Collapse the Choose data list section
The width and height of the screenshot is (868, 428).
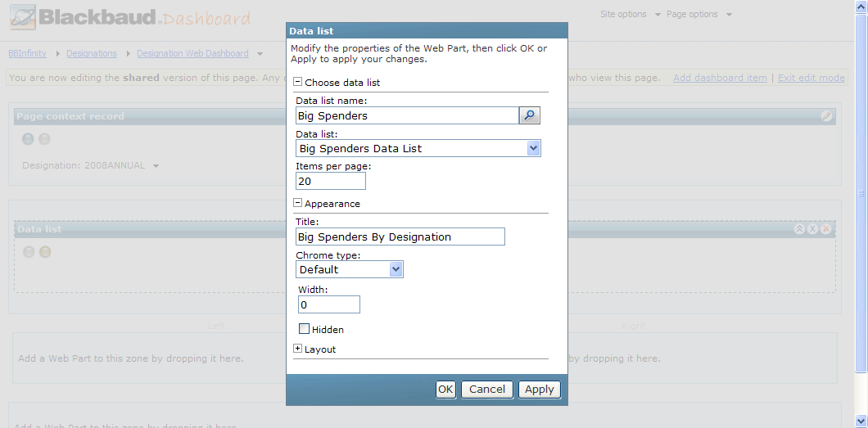click(298, 82)
